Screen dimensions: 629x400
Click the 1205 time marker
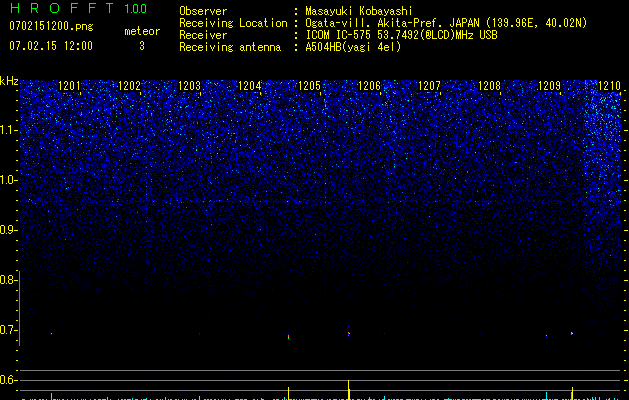pyautogui.click(x=310, y=86)
